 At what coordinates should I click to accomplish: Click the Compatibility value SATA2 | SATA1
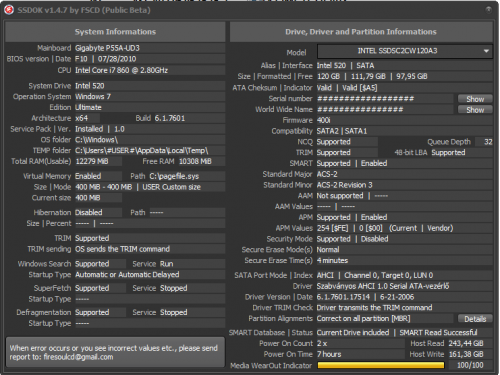click(342, 131)
